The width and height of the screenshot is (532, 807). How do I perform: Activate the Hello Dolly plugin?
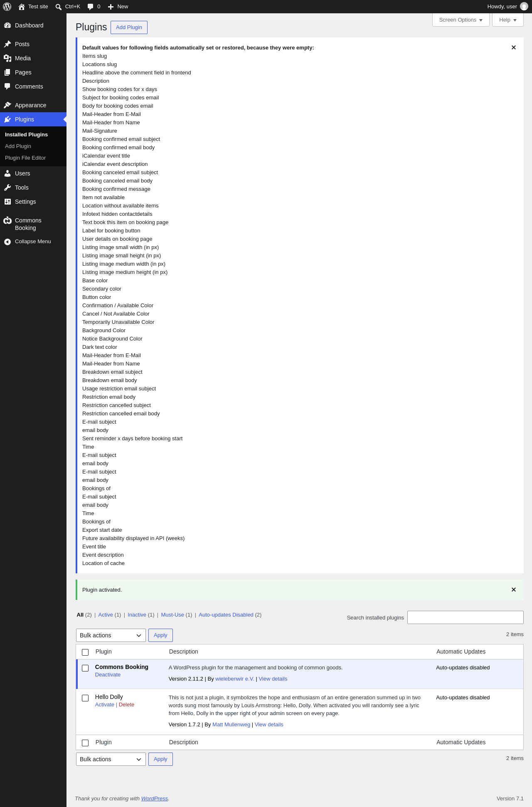[x=104, y=705]
